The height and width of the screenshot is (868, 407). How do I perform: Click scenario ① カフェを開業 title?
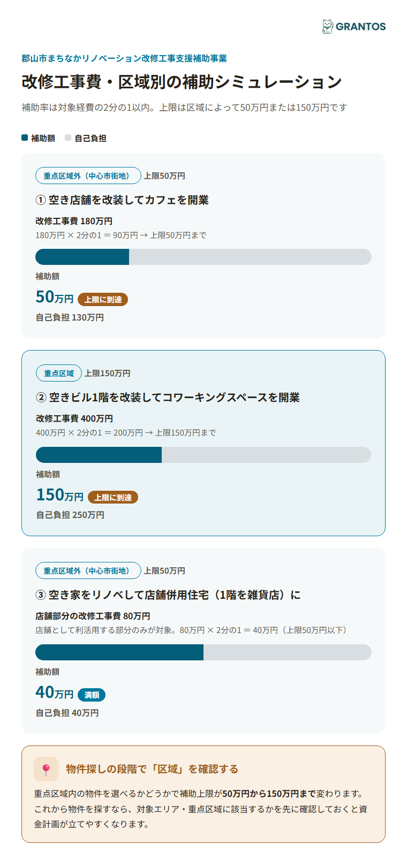122,200
